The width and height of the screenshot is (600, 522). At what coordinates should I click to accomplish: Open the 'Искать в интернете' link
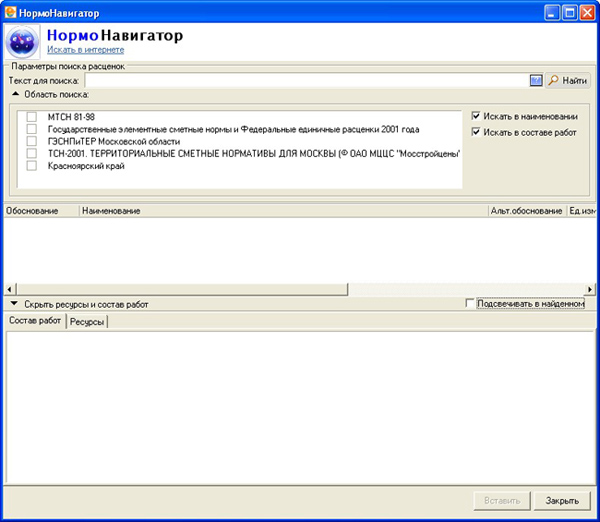(x=85, y=50)
